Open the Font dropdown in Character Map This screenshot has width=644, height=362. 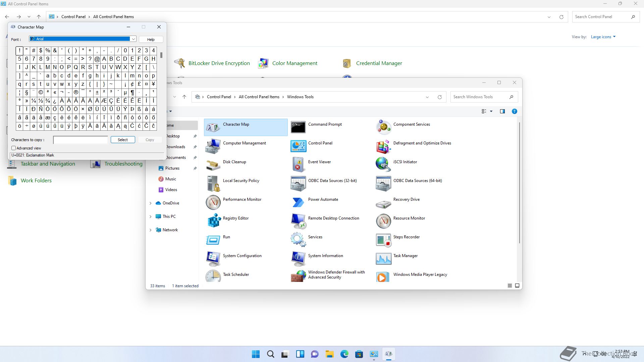tap(133, 39)
